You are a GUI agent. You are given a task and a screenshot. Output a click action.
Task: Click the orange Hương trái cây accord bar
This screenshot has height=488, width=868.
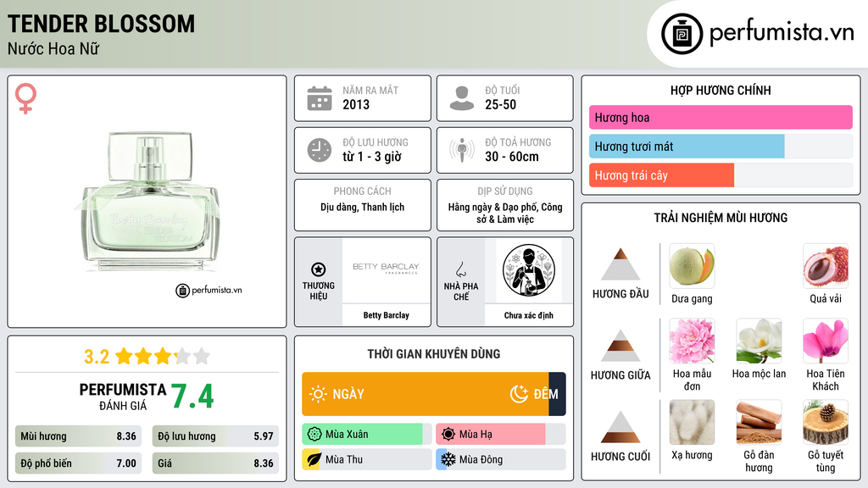click(661, 175)
